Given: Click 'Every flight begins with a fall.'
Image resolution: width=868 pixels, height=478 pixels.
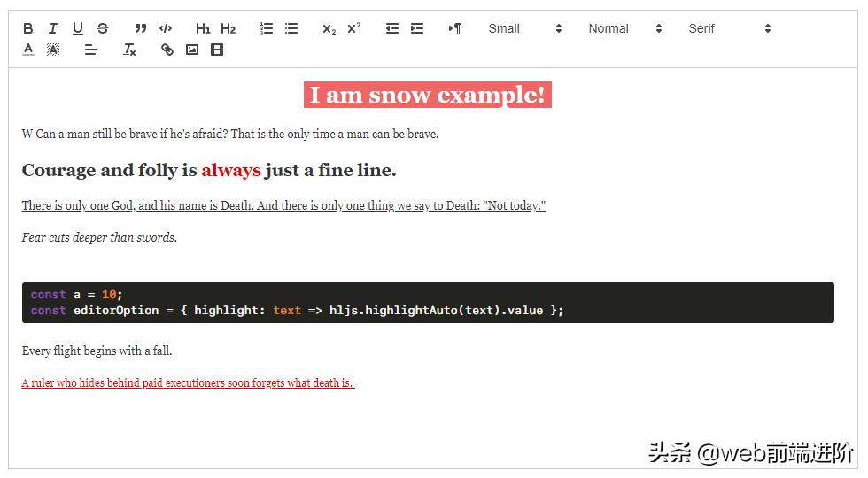Looking at the screenshot, I should coord(97,351).
